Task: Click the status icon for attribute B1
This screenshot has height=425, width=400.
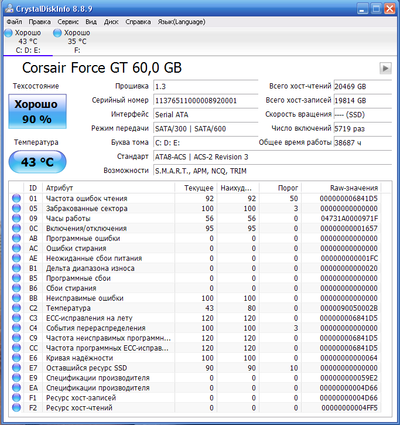Action: tap(16, 268)
